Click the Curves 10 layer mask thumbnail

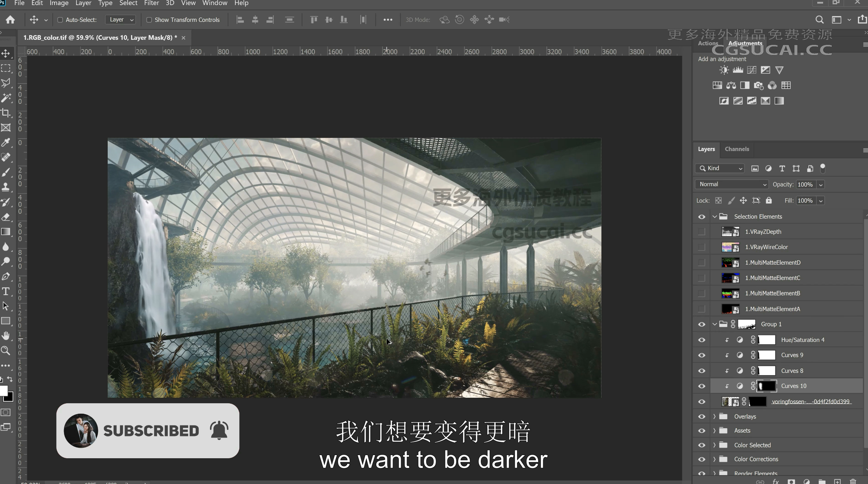point(767,386)
